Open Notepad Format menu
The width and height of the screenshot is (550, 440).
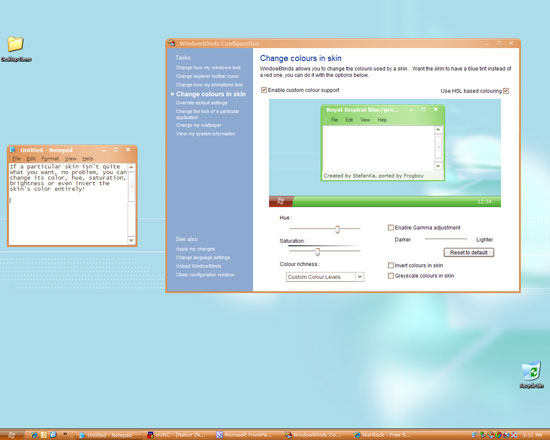click(50, 159)
